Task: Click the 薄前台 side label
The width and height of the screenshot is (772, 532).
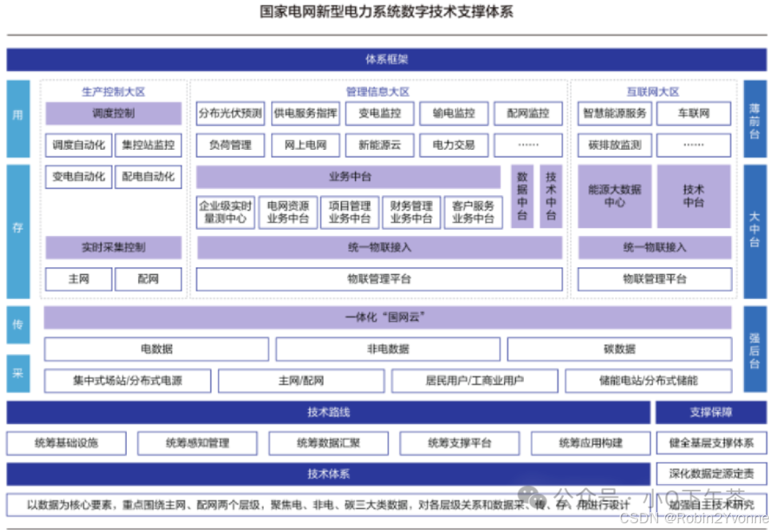Action: tap(754, 119)
